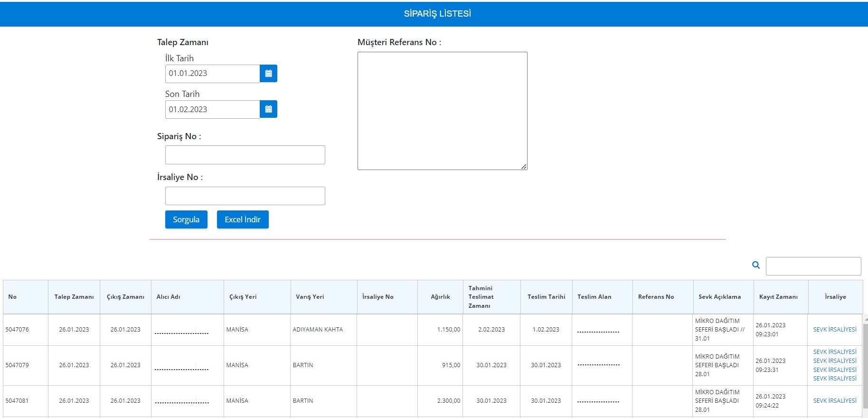Screen dimensions: 868x418
Task: Click the Son Tarih date field
Action: pyautogui.click(x=212, y=109)
